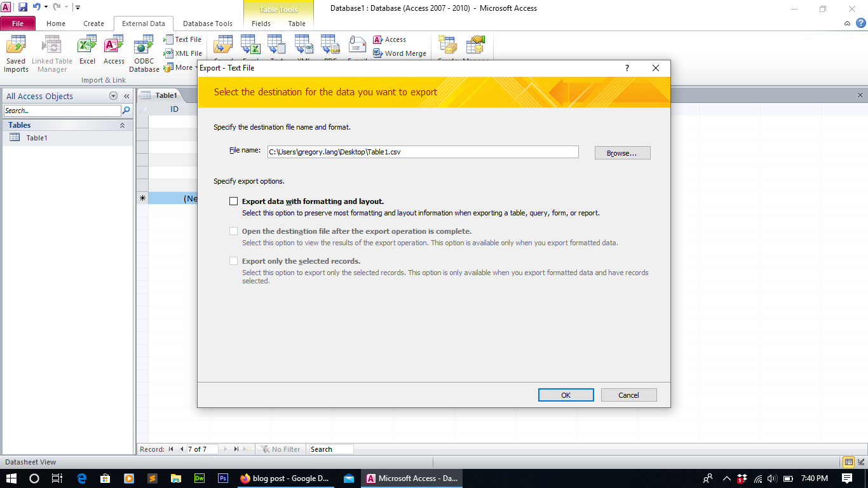This screenshot has height=488, width=868.
Task: Click the navigation pane Search box
Action: click(62, 111)
